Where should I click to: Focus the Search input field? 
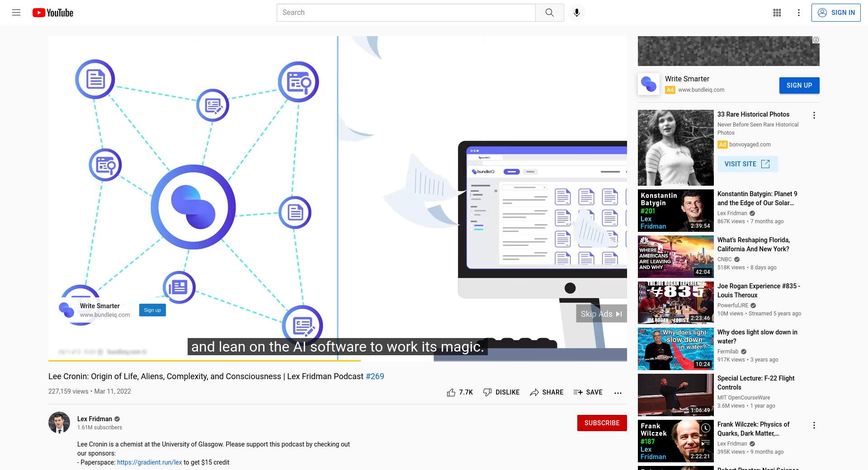click(x=406, y=13)
